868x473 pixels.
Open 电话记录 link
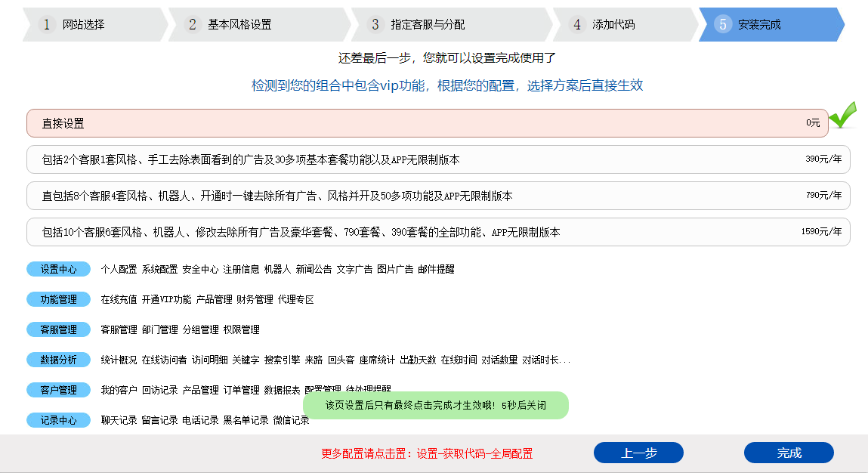[200, 420]
